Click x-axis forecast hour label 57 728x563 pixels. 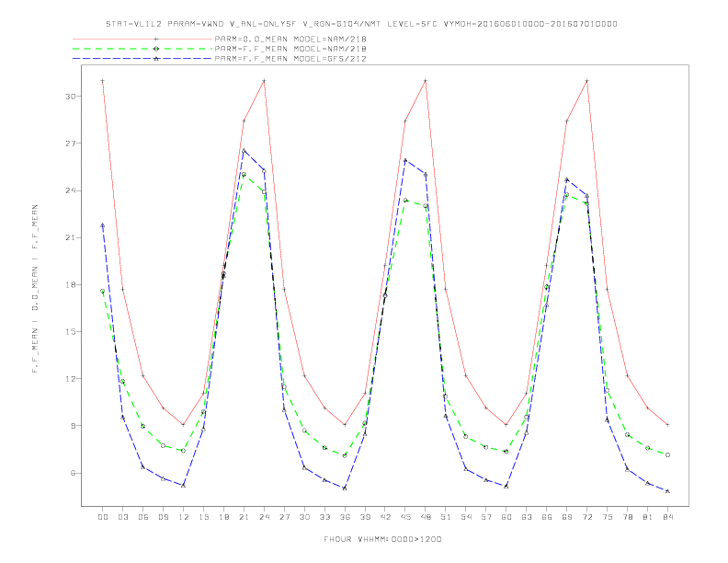coord(486,517)
